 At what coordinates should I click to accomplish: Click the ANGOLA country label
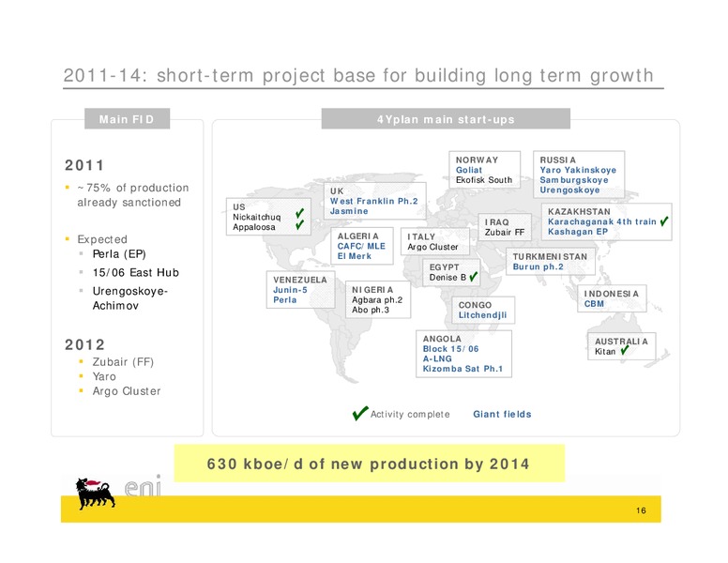pyautogui.click(x=442, y=339)
